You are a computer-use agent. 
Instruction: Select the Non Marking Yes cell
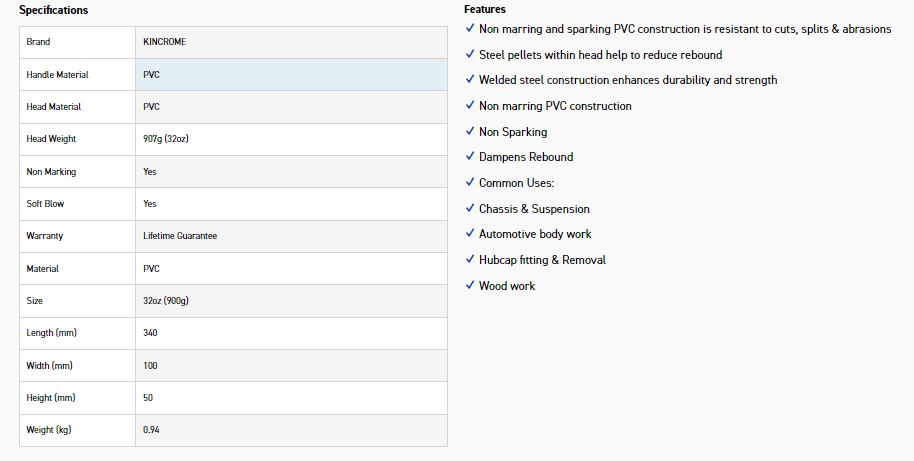pyautogui.click(x=291, y=171)
